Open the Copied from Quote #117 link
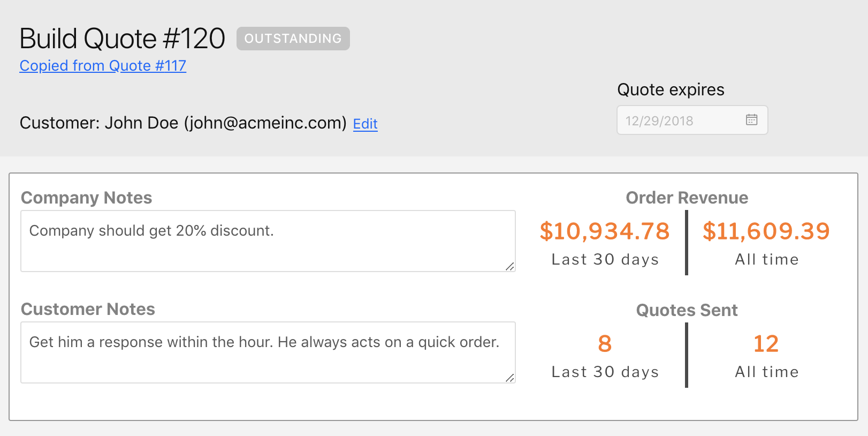 coord(103,66)
